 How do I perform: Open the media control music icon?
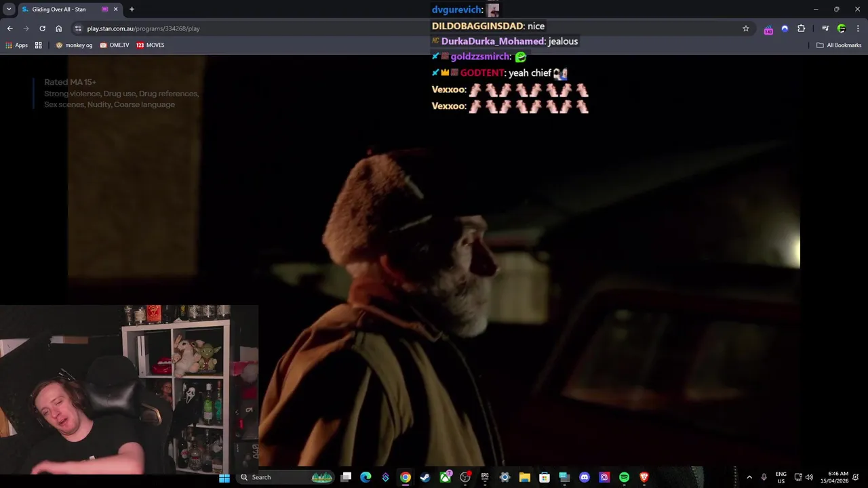click(825, 28)
